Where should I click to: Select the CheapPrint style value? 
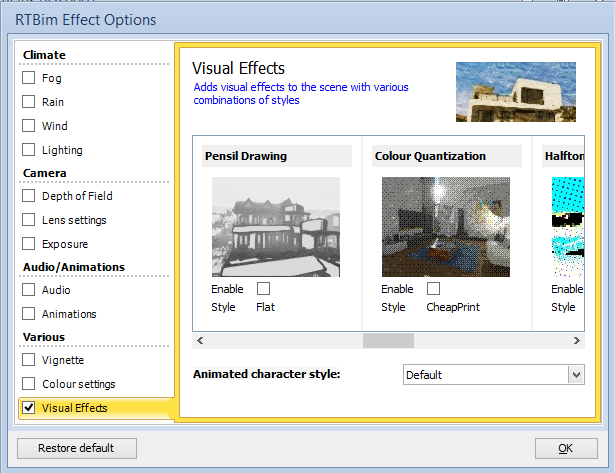pyautogui.click(x=453, y=307)
